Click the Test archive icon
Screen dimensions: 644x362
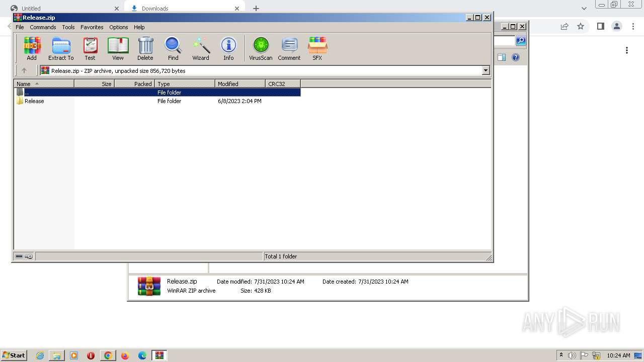(x=90, y=49)
